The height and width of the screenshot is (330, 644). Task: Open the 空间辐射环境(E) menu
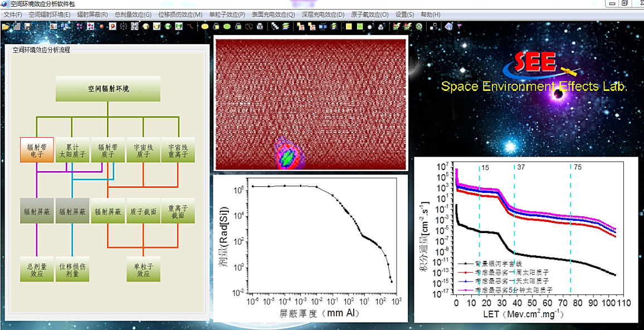tap(50, 14)
